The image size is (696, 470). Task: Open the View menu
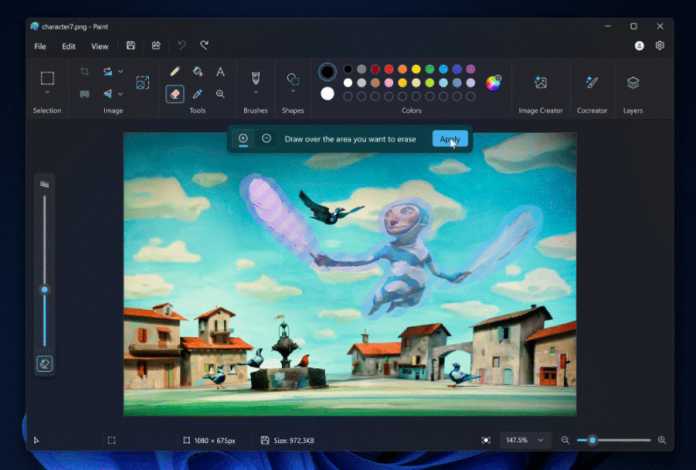[100, 46]
